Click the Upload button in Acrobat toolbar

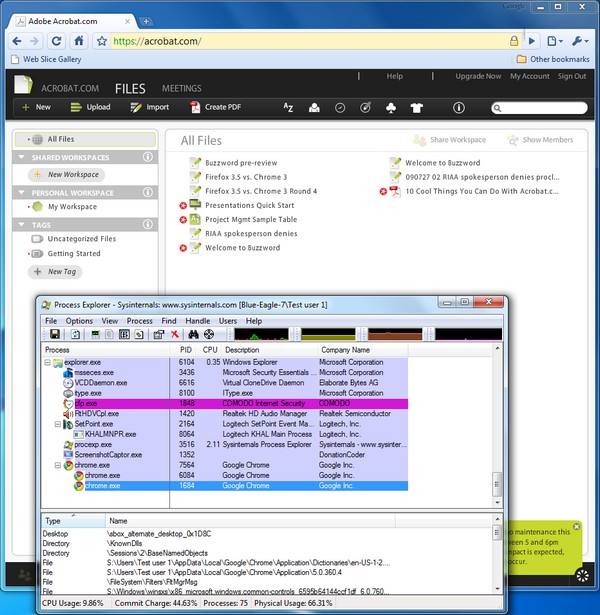coord(90,107)
